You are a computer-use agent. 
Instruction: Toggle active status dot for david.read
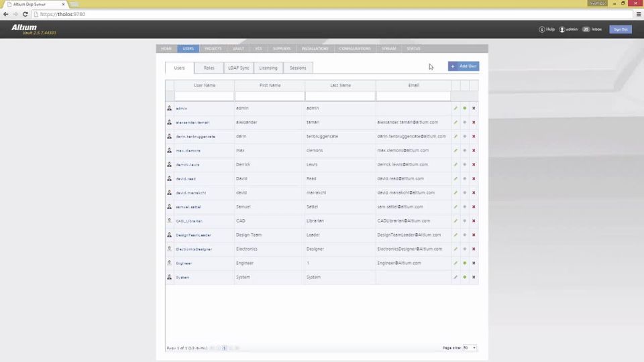pyautogui.click(x=464, y=178)
